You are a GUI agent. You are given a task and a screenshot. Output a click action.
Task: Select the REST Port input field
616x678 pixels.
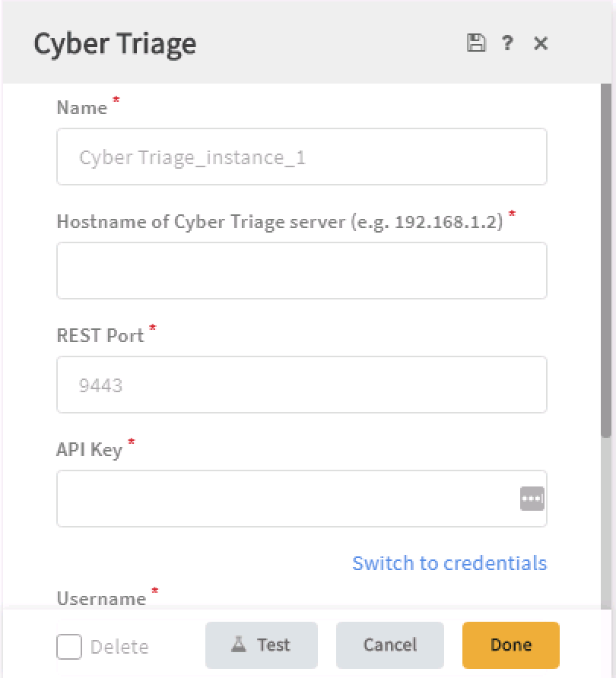[x=301, y=385]
